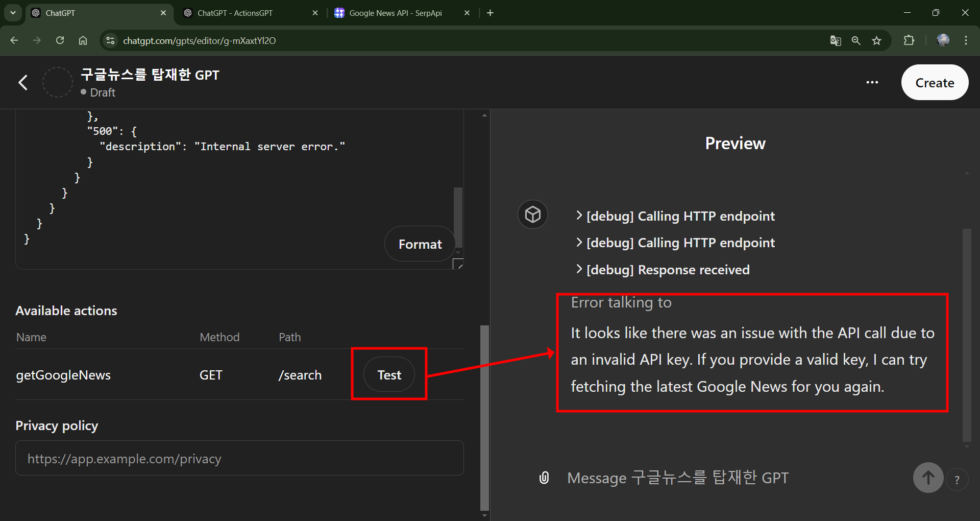This screenshot has height=521, width=980.
Task: Attach a file with the paperclip icon
Action: click(544, 478)
